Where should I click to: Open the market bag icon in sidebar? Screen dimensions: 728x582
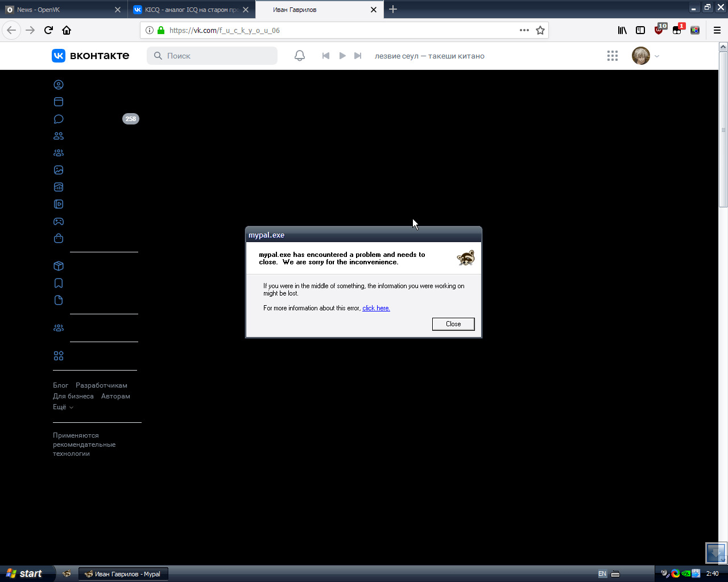click(59, 238)
